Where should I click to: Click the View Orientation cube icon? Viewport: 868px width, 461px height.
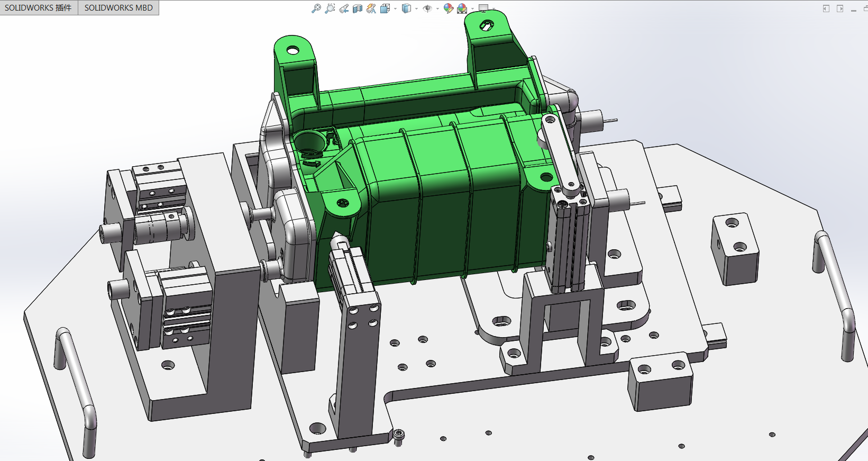385,8
